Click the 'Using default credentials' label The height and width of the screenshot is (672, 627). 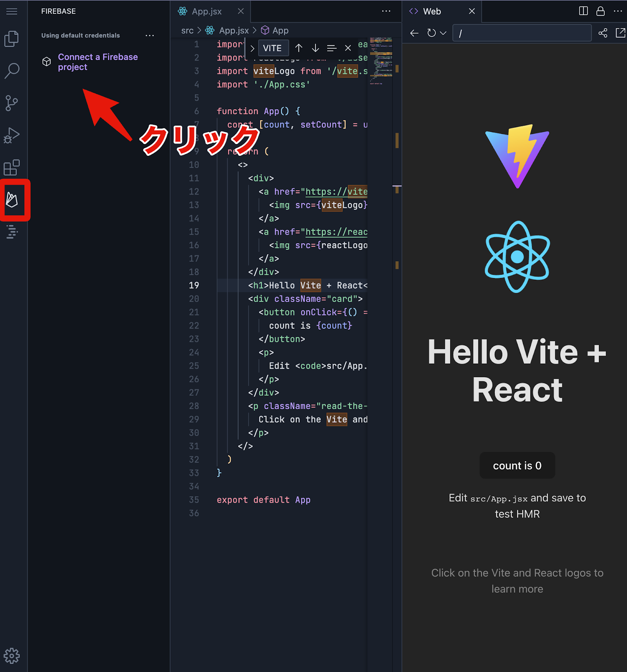[x=81, y=35]
